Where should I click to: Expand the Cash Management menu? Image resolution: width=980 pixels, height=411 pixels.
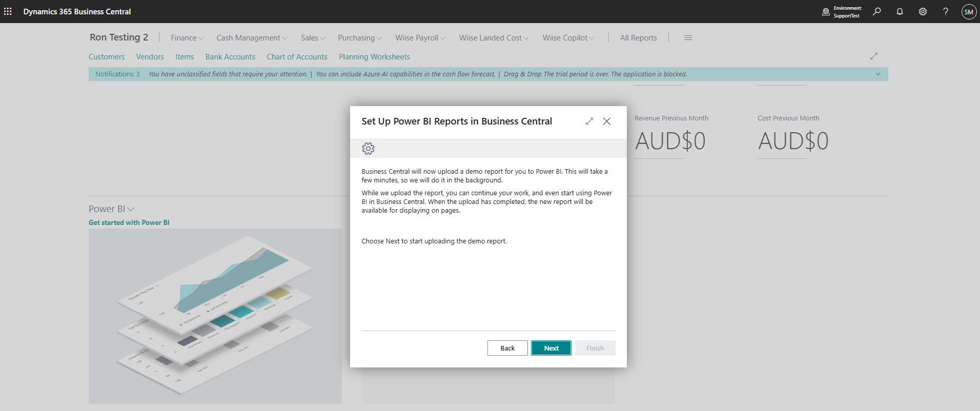coord(252,38)
